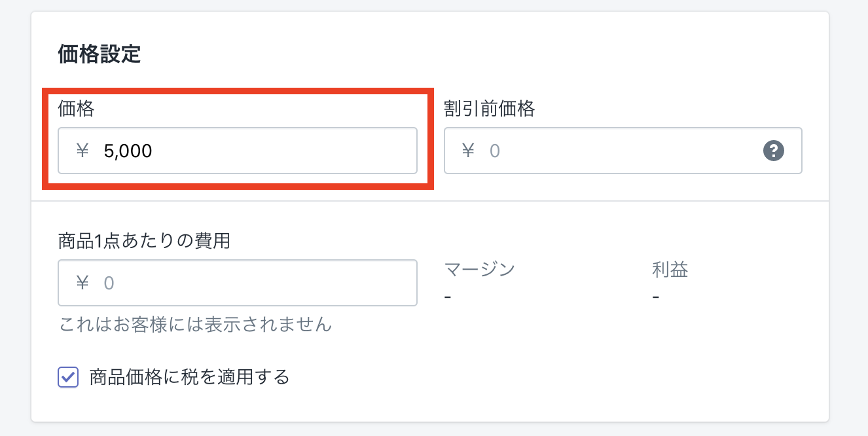The image size is (868, 436).
Task: Click the yen symbol in 価格 field
Action: click(82, 151)
